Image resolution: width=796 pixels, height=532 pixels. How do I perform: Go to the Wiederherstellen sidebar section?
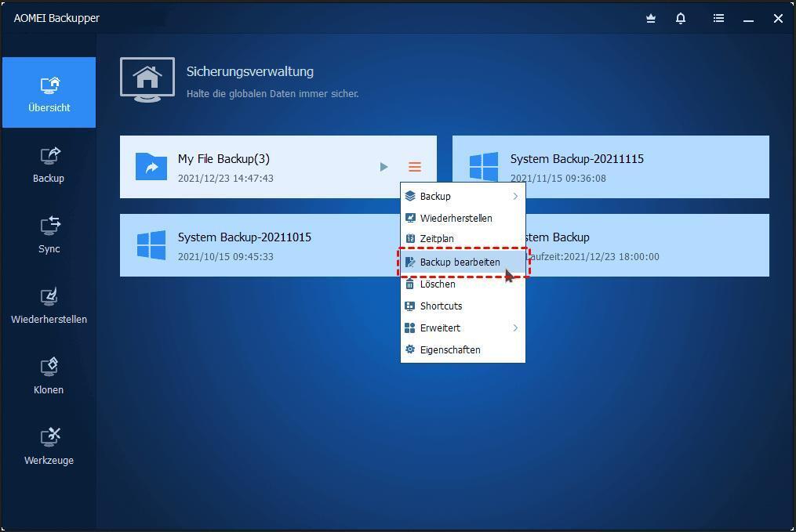[x=49, y=306]
